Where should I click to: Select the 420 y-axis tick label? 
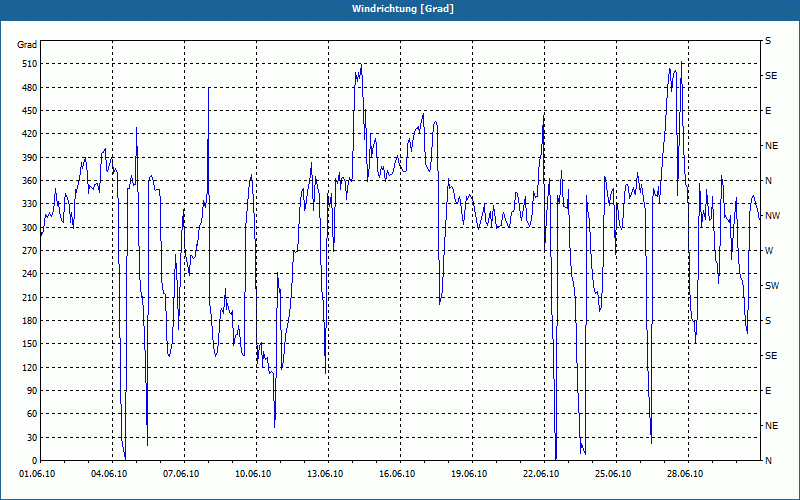30,134
